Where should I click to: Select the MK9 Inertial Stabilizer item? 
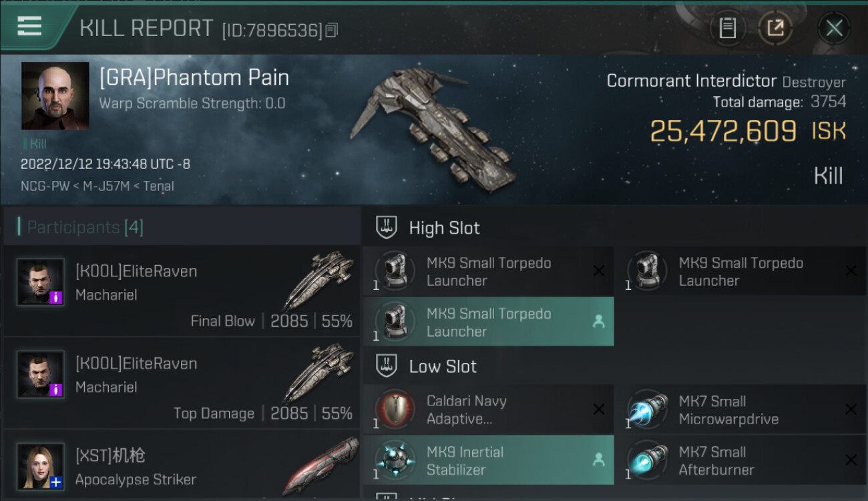coord(488,460)
